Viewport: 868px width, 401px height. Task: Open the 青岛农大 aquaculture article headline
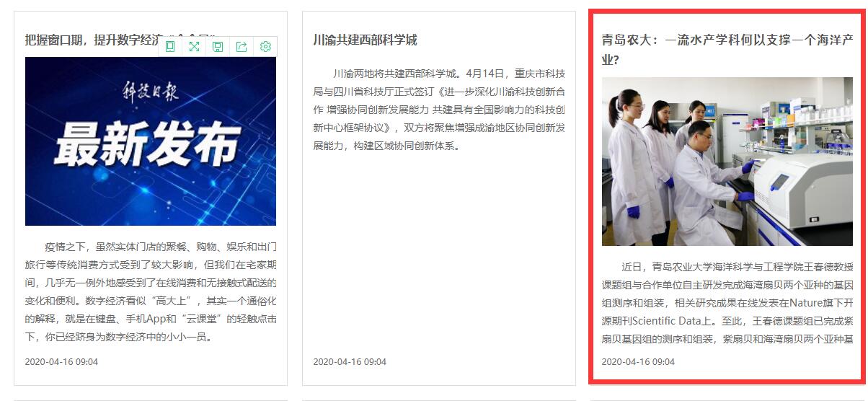(727, 50)
